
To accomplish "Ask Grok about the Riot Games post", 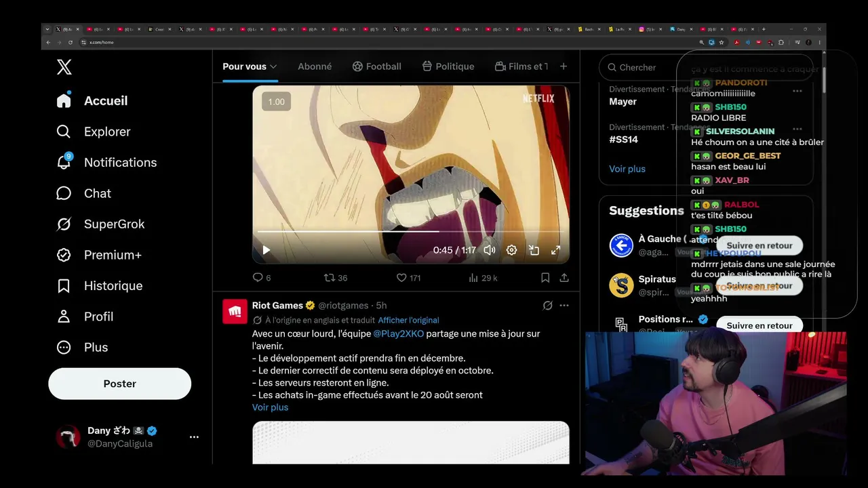I will click(x=548, y=306).
